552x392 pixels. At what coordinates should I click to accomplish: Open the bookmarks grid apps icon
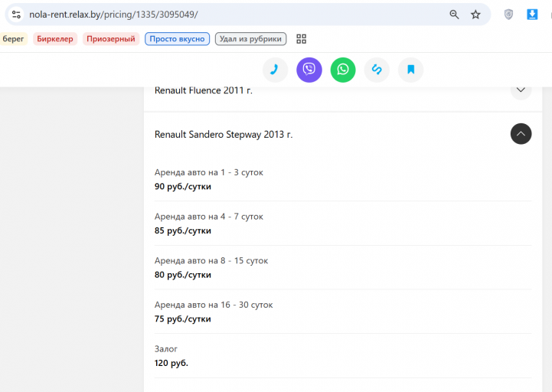pyautogui.click(x=302, y=39)
